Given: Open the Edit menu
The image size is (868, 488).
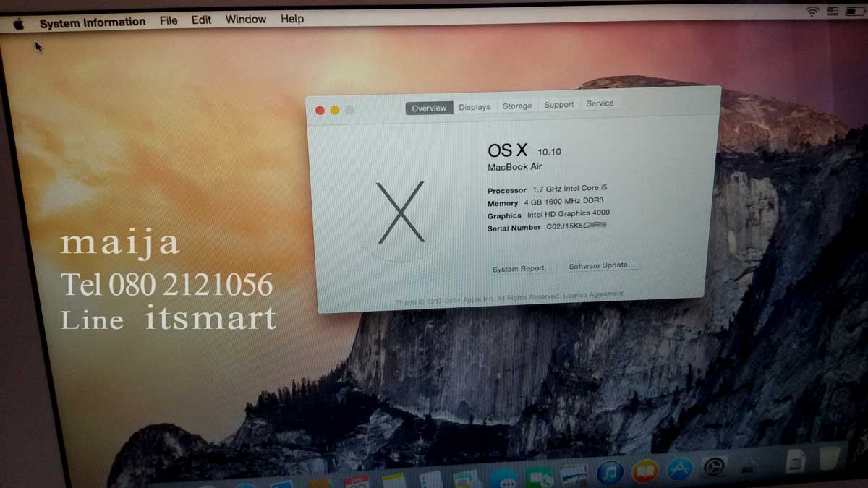Looking at the screenshot, I should click(x=201, y=20).
